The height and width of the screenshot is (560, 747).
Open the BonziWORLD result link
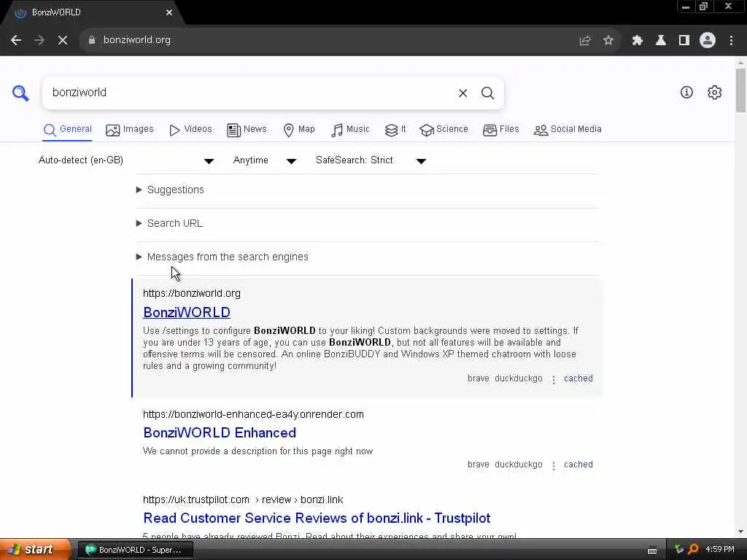click(x=187, y=312)
